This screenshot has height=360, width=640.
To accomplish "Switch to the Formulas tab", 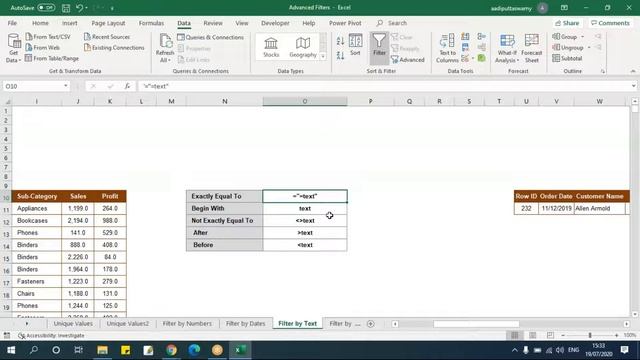I will tap(151, 23).
